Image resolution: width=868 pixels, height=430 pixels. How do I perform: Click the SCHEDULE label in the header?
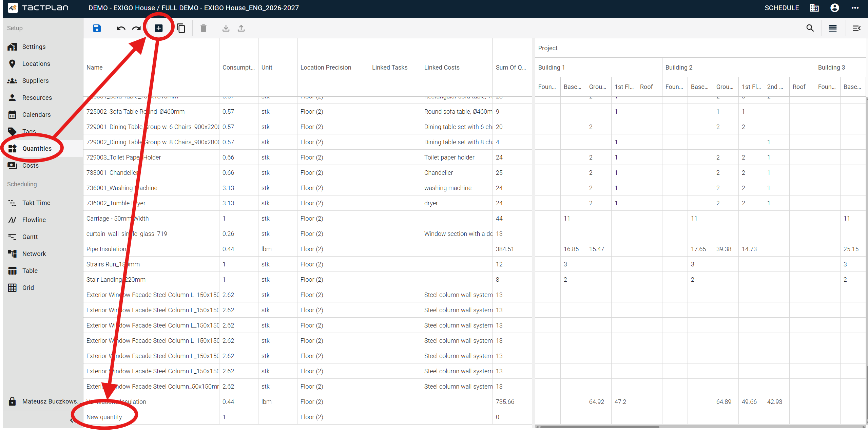(782, 8)
